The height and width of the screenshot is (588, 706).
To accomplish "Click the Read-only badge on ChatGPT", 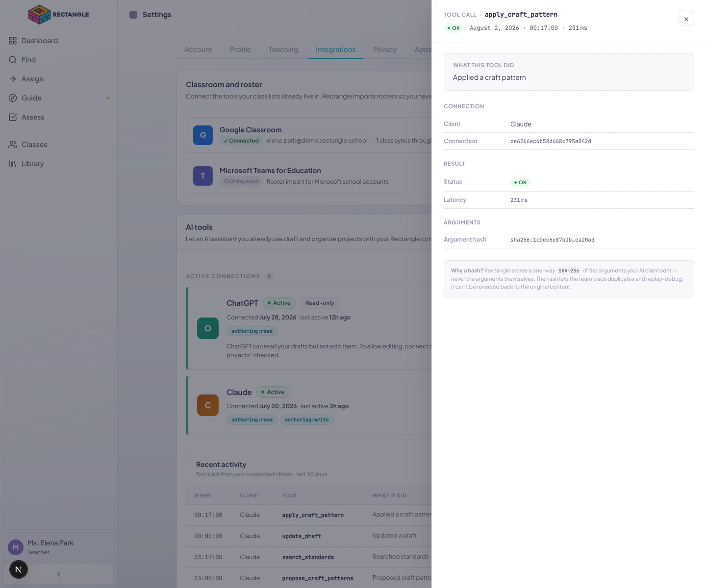I will coord(320,303).
